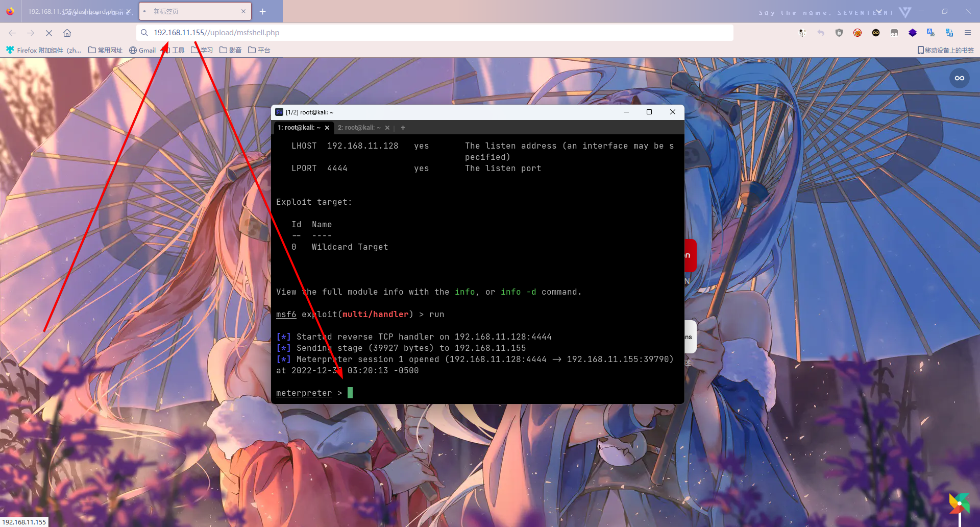Open the browser home page
This screenshot has height=527, width=980.
click(x=67, y=33)
